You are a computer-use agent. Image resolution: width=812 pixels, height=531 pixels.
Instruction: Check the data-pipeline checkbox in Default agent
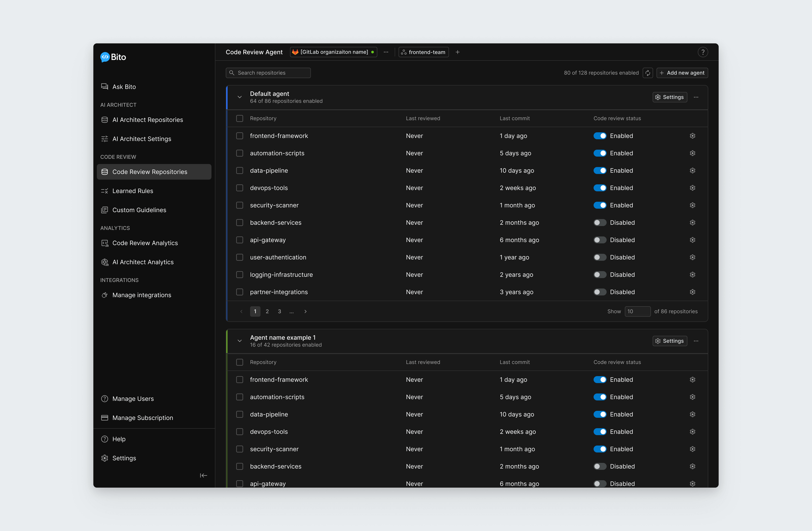pos(239,170)
